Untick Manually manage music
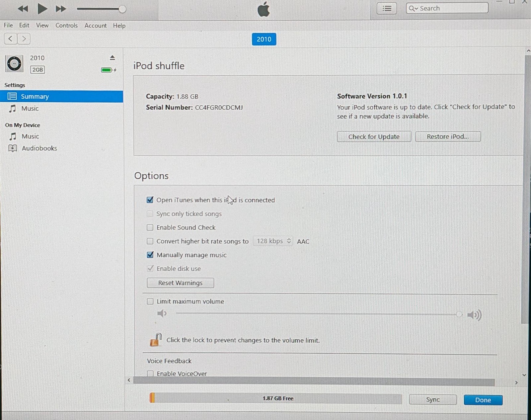The height and width of the screenshot is (420, 531). [150, 255]
